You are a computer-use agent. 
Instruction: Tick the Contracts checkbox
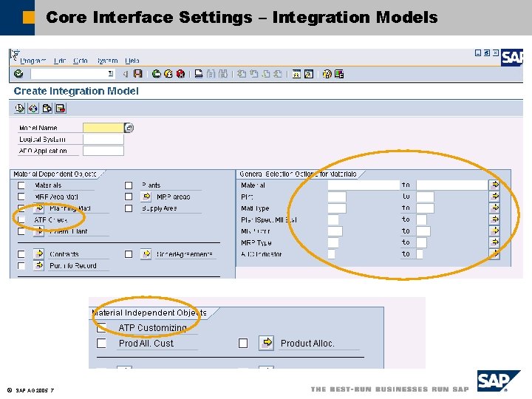[x=21, y=254]
